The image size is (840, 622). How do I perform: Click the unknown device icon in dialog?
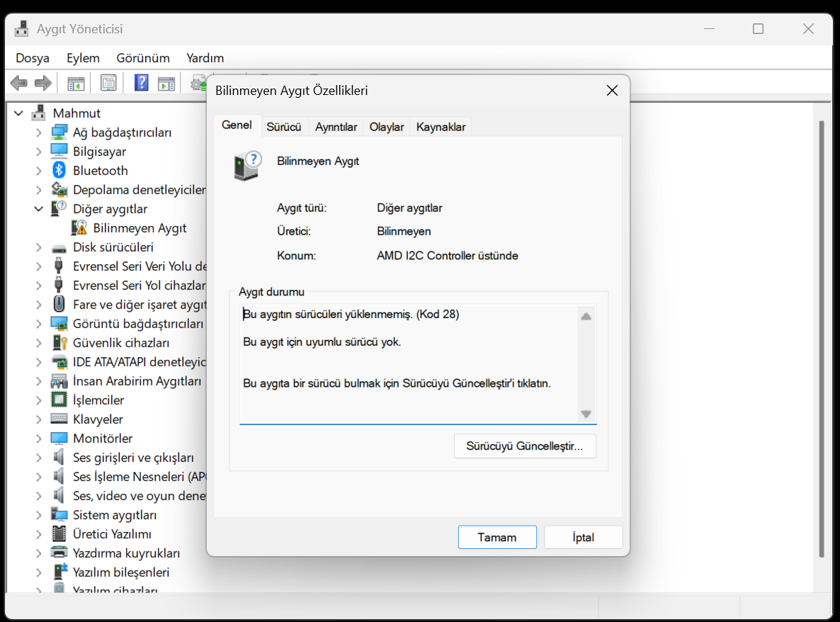247,166
